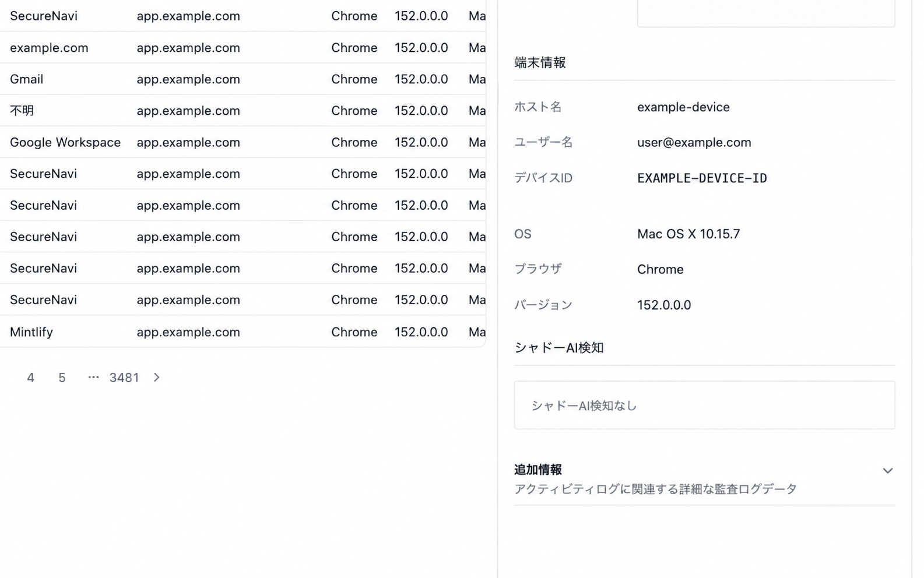Jump to last page 3481

124,378
